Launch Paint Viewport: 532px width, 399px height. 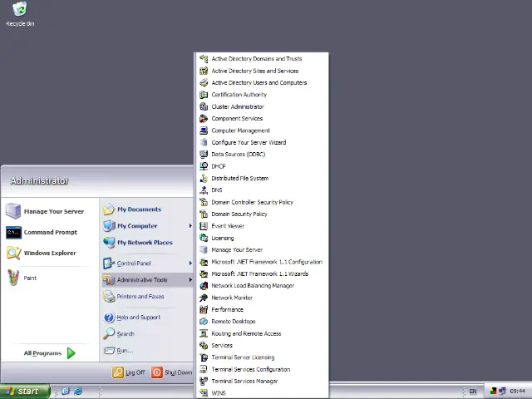pyautogui.click(x=50, y=278)
